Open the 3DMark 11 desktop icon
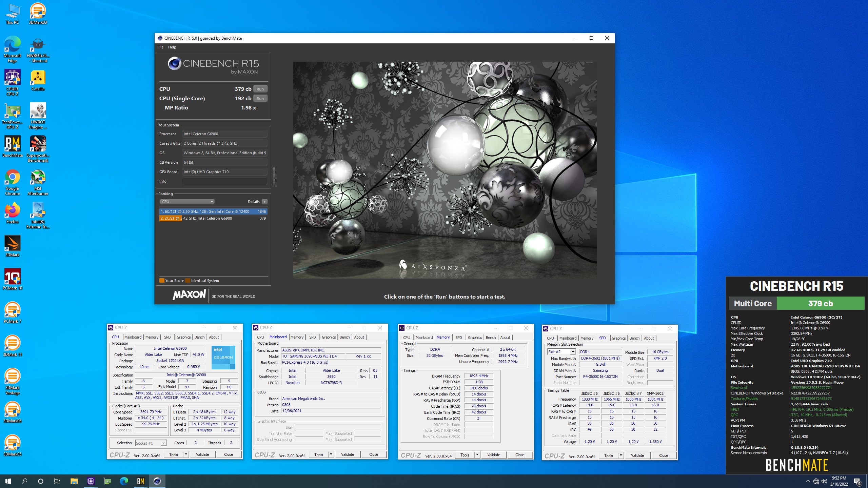Viewport: 868px width, 488px height. (12, 346)
